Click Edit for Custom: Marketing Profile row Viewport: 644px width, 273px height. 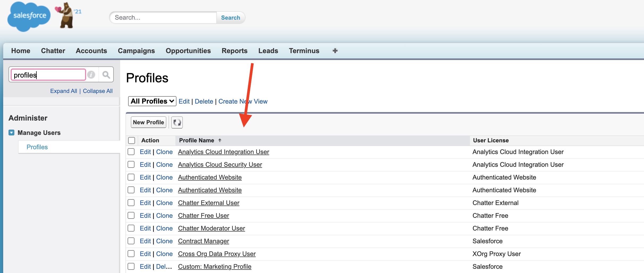coord(145,267)
